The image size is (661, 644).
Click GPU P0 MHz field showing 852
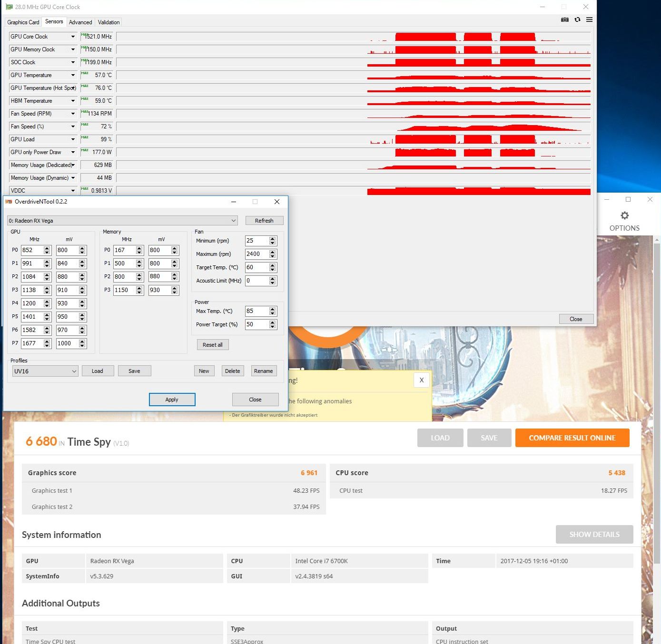click(x=32, y=250)
